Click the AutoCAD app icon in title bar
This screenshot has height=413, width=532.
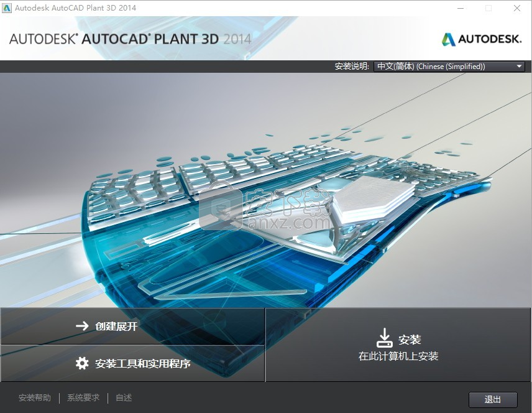[x=6, y=8]
